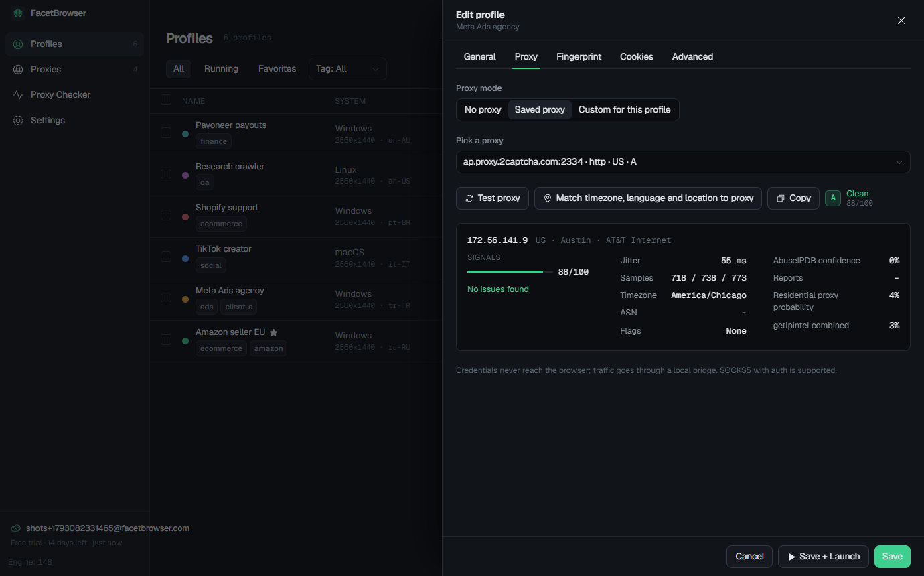This screenshot has width=924, height=576.
Task: Cancel editing the profile
Action: (750, 557)
